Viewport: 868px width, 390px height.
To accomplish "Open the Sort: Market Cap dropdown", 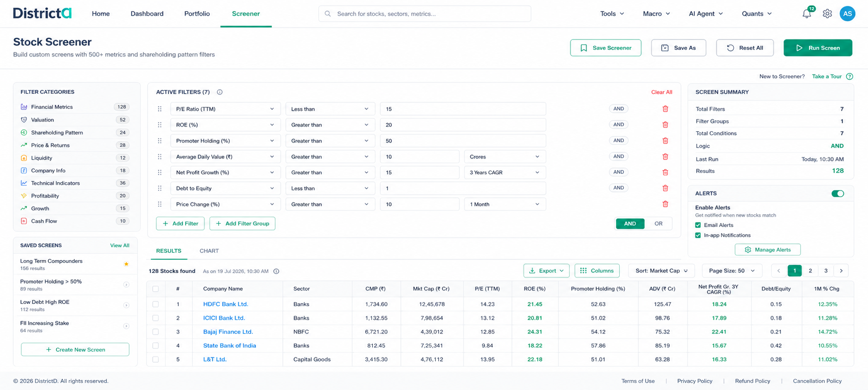I will click(x=661, y=270).
